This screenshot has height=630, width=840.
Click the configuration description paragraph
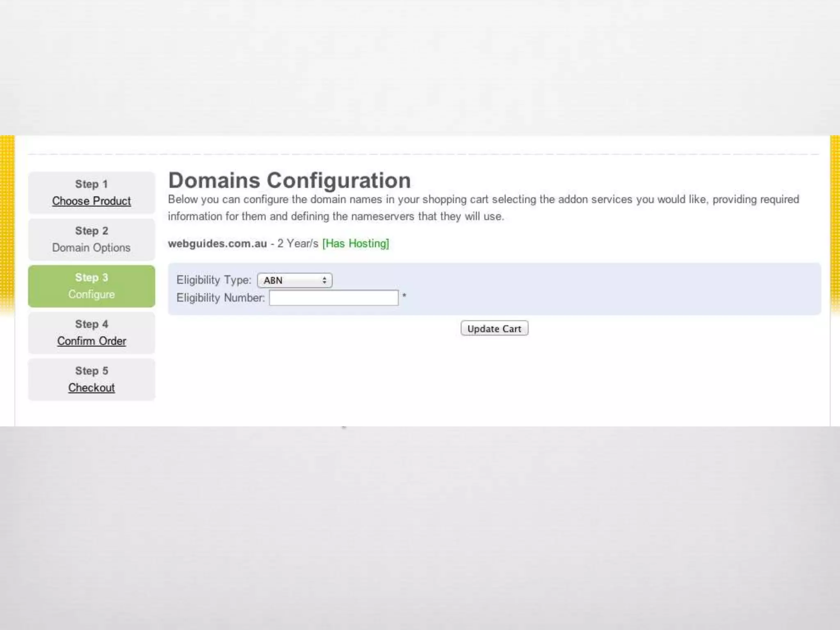483,208
